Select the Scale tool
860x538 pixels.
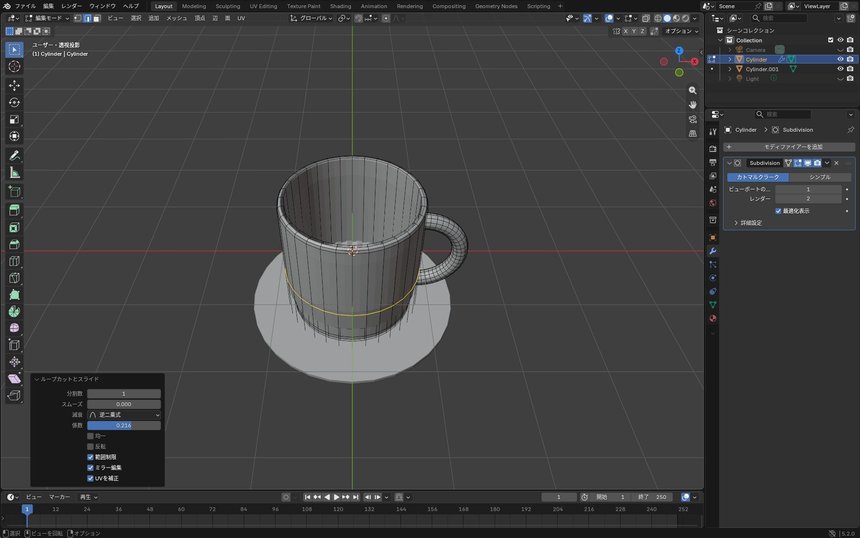14,119
